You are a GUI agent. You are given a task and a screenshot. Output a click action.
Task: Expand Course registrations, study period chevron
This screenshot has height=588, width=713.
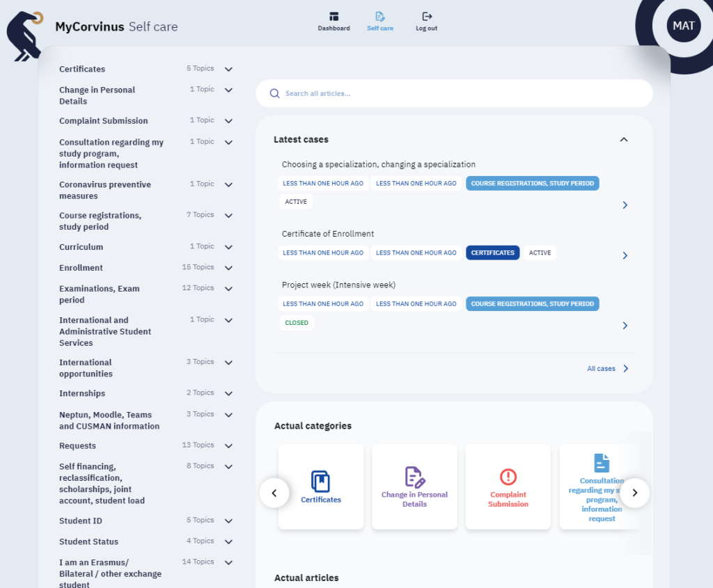[x=228, y=216]
